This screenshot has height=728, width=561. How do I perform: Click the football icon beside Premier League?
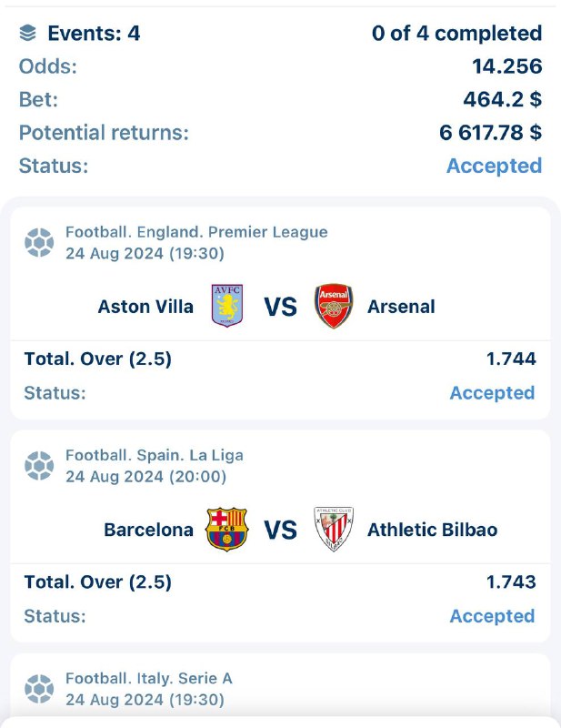tap(39, 242)
